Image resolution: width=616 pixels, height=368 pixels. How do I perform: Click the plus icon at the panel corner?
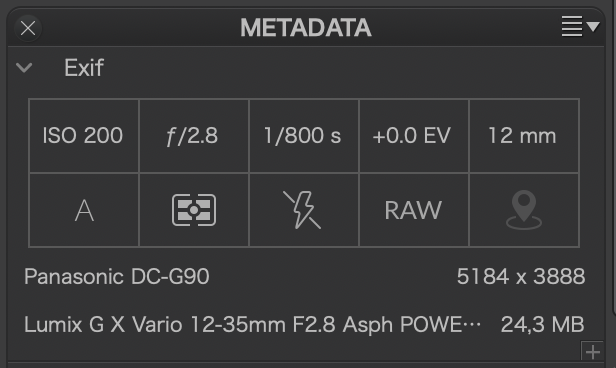click(x=592, y=352)
